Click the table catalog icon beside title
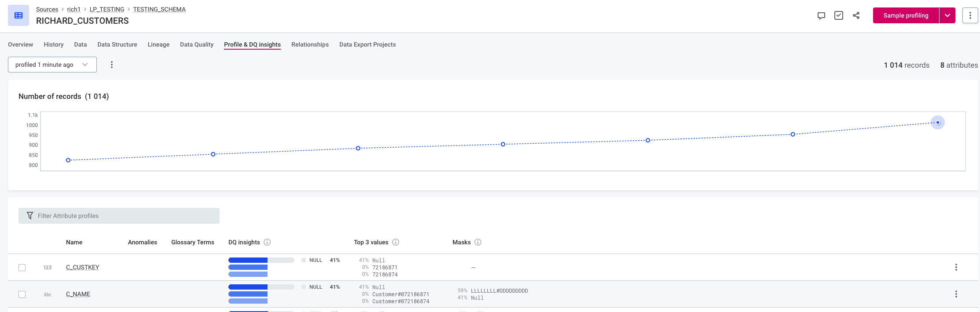980x312 pixels. point(18,15)
